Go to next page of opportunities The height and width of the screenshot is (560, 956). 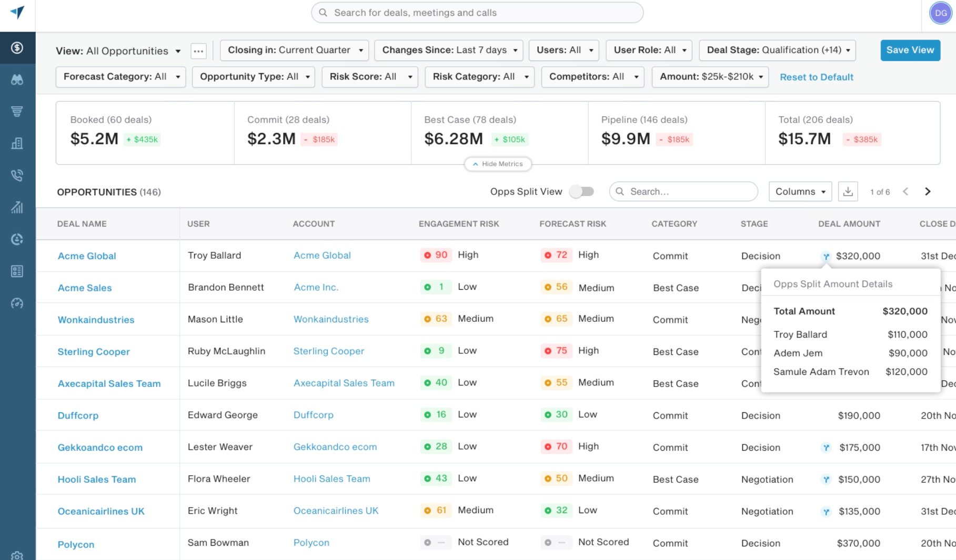928,192
